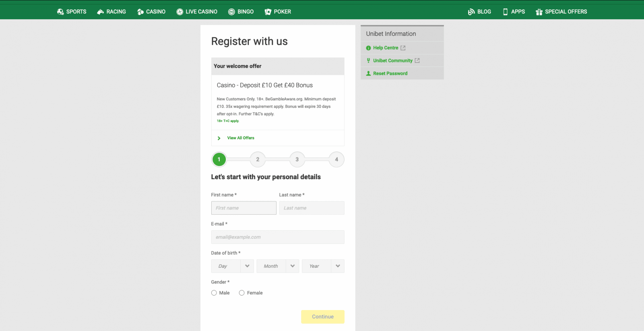Open the Day dropdown

pos(232,266)
